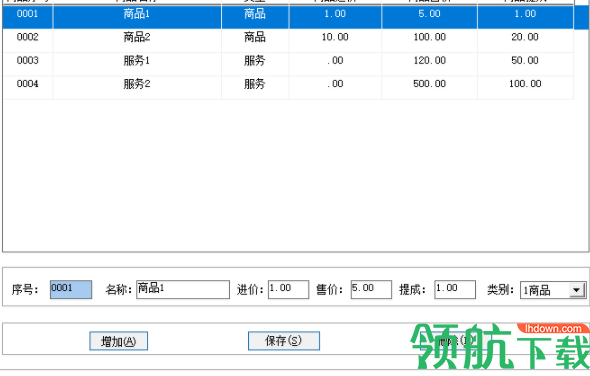This screenshot has width=590, height=376.
Task: Click the 保存(S) button
Action: 284,341
